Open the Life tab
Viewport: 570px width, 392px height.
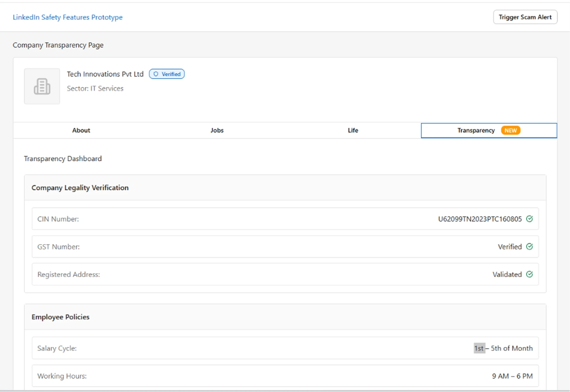[353, 130]
